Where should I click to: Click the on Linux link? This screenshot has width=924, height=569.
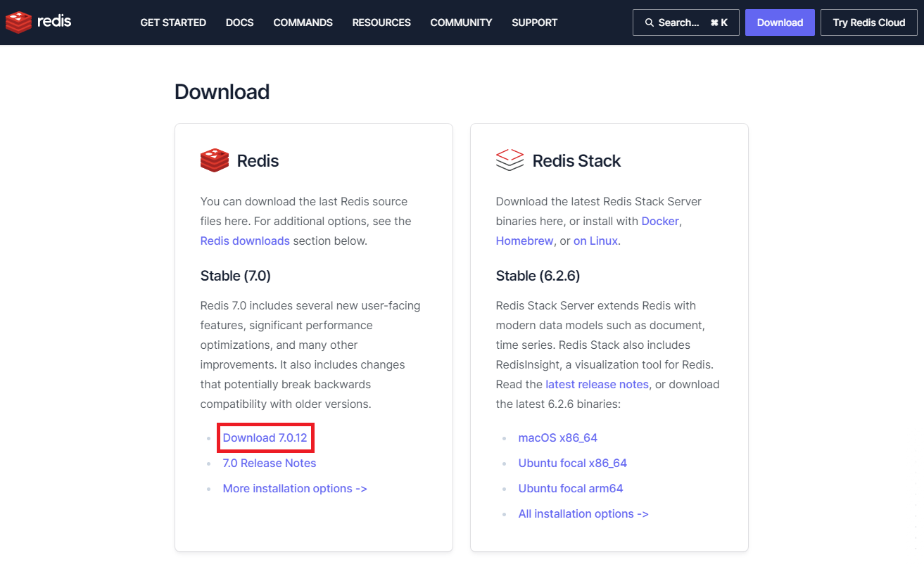595,241
